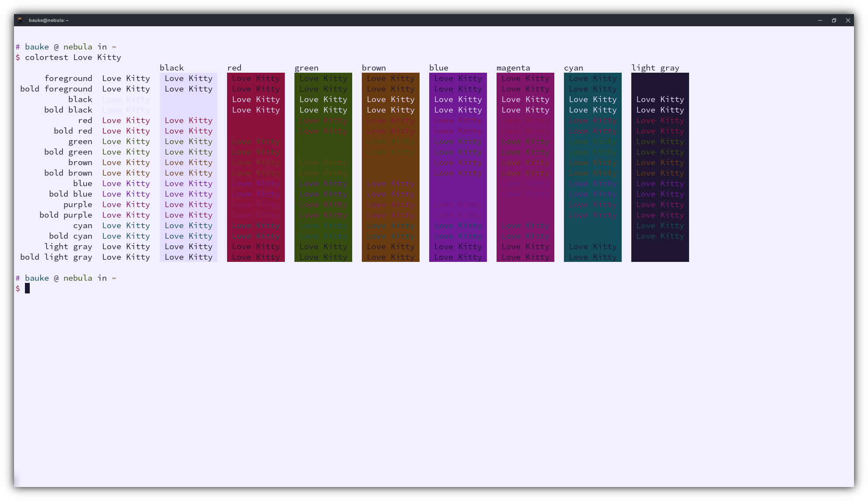Click Love Kitty in bold black row, light gray column
The width and height of the screenshot is (868, 501).
tap(660, 110)
